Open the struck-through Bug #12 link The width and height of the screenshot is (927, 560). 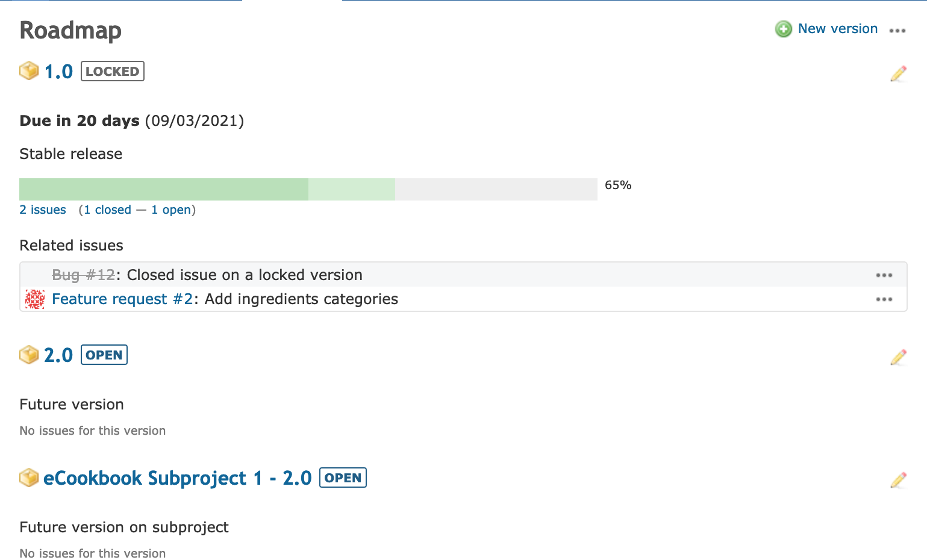(x=83, y=275)
